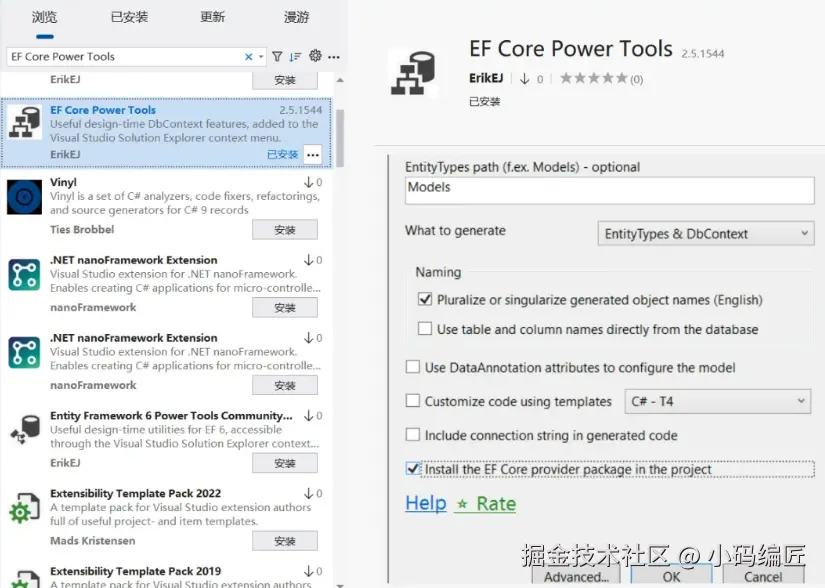Open the Help link
Image resolution: width=825 pixels, height=588 pixels.
426,503
